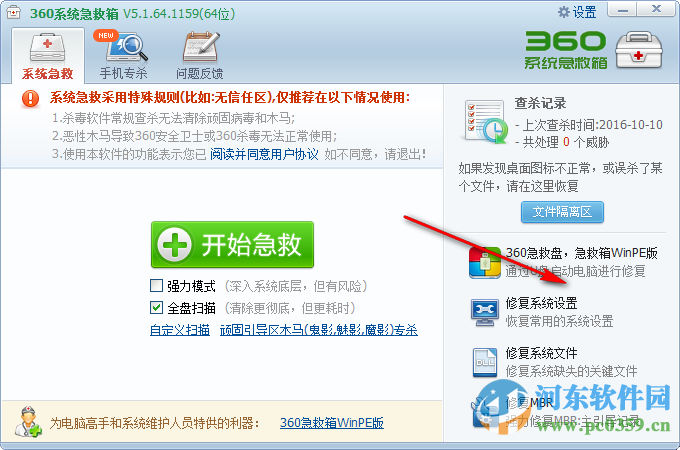Open the 自定义扫描 link
Viewport: 680px width, 450px height.
tap(180, 330)
